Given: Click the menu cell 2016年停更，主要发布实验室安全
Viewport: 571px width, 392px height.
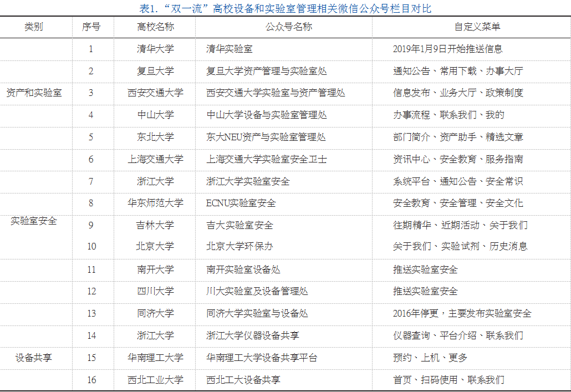Looking at the screenshot, I should 462,313.
